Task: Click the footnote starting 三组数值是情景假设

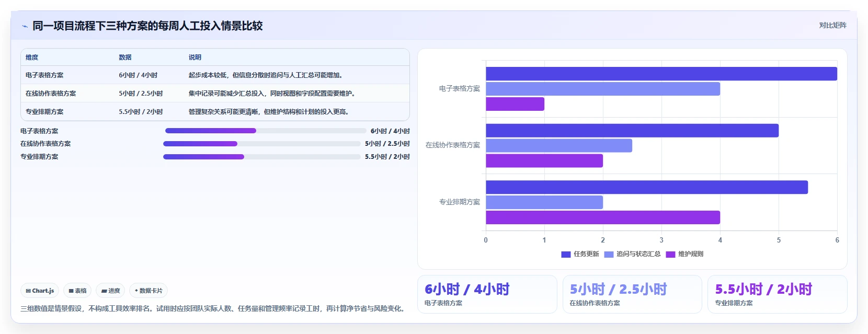Action: click(x=214, y=308)
